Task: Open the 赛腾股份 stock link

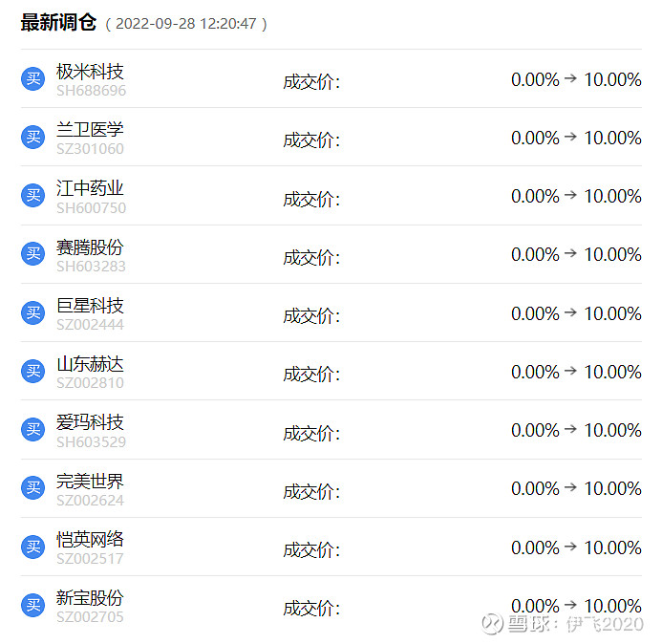Action: pyautogui.click(x=90, y=247)
